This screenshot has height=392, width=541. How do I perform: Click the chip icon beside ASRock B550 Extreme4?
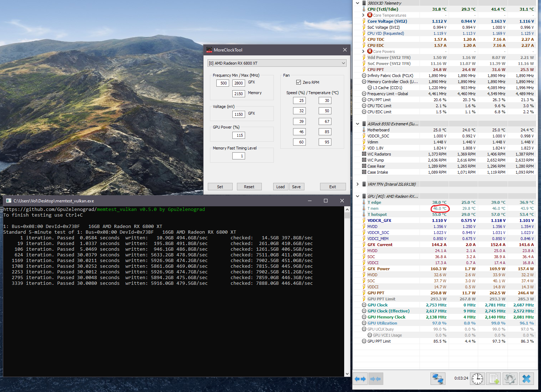(364, 124)
